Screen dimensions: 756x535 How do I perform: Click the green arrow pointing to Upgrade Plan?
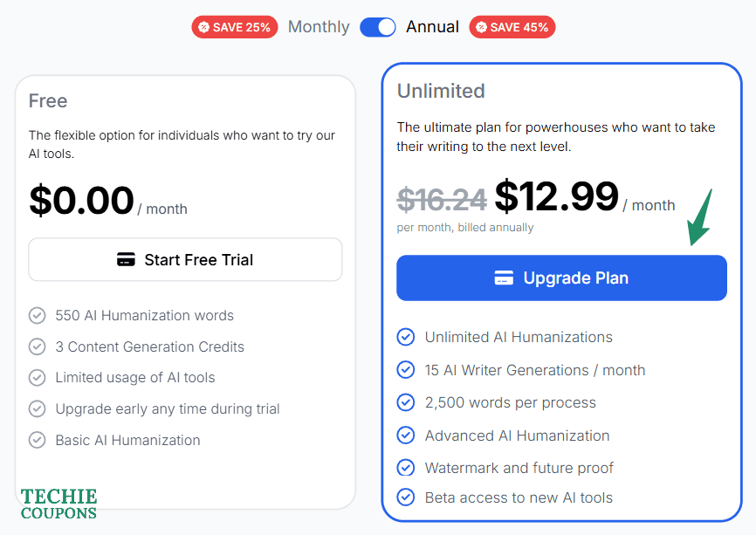[x=700, y=217]
